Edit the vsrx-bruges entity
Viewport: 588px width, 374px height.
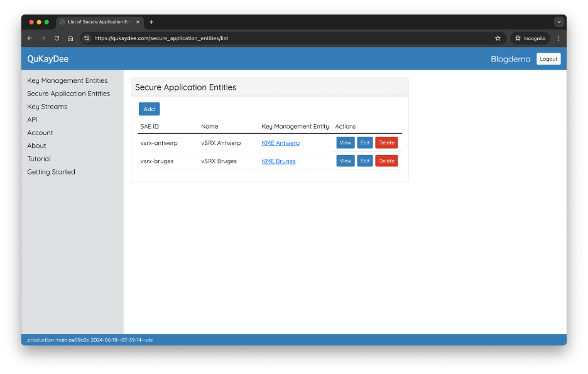(365, 161)
